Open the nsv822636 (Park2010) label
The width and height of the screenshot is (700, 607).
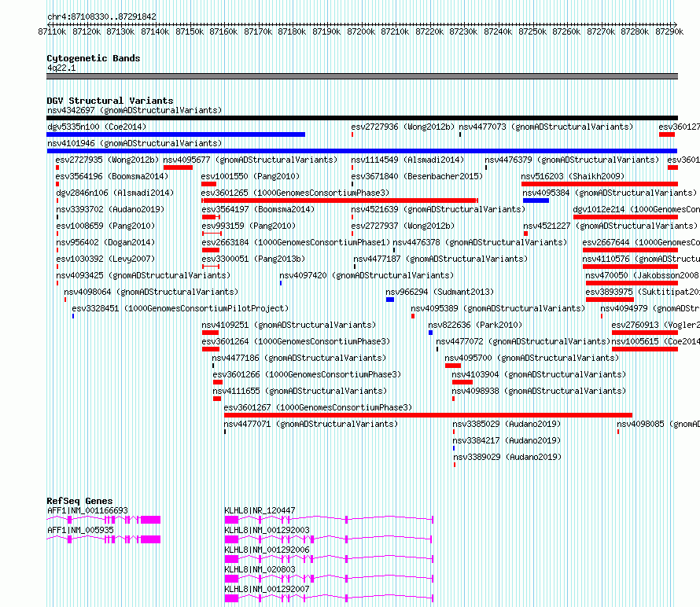[475, 325]
